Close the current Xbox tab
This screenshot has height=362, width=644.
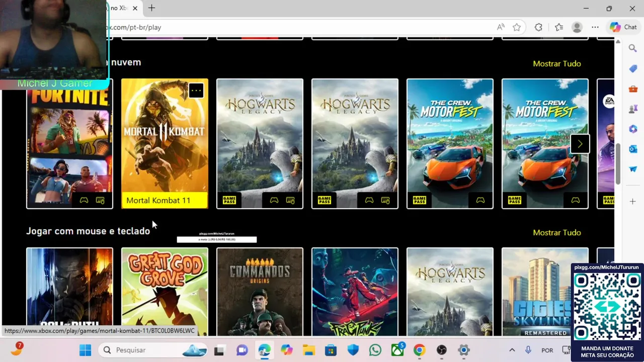pyautogui.click(x=134, y=8)
